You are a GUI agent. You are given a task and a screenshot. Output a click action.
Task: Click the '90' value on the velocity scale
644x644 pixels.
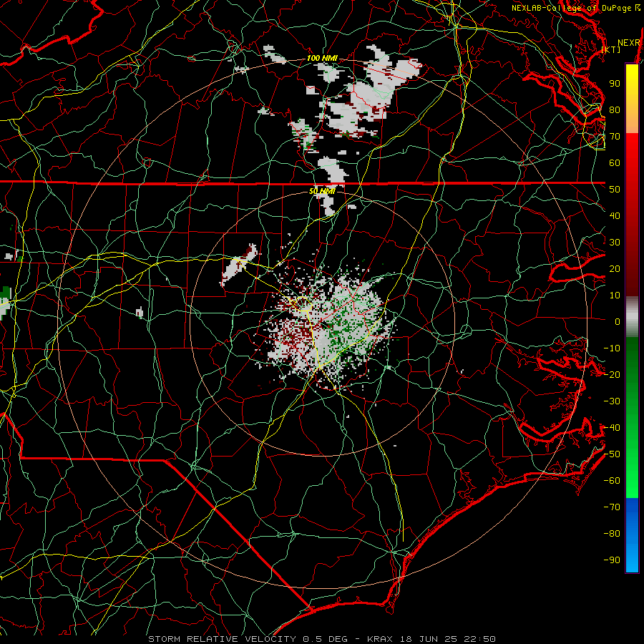pos(615,84)
